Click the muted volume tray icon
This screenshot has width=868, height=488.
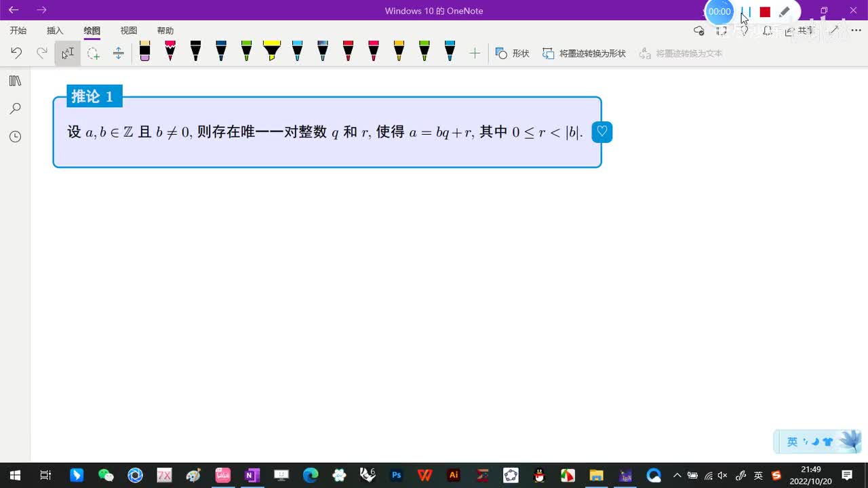(723, 475)
